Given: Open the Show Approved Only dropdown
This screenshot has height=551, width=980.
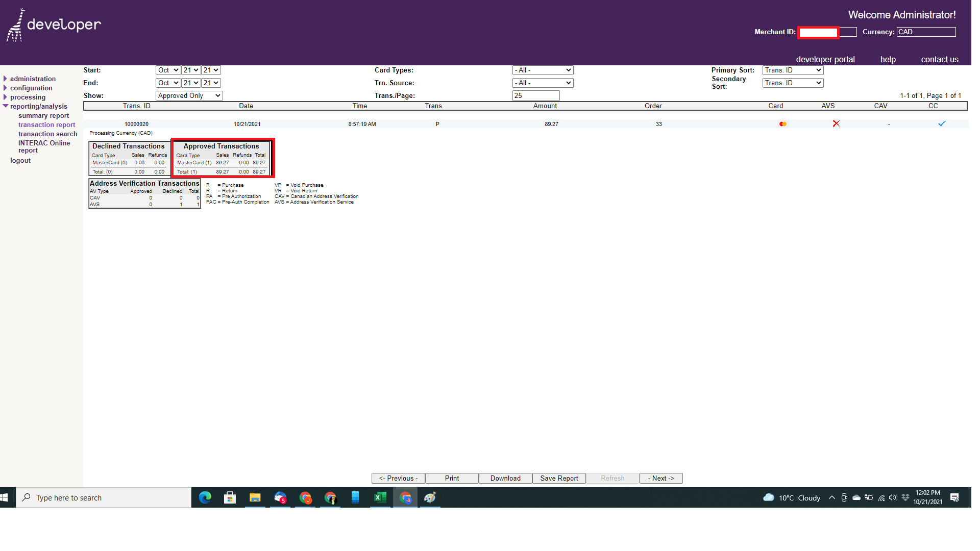Looking at the screenshot, I should (189, 95).
